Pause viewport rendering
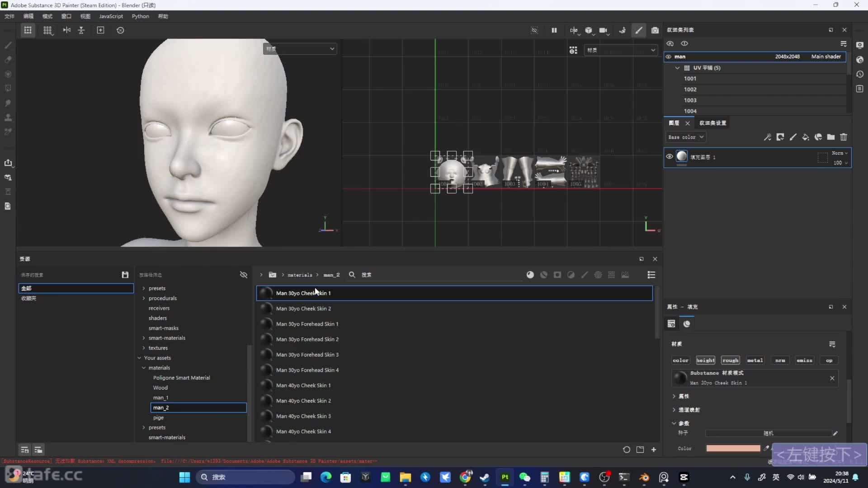The height and width of the screenshot is (488, 868). pyautogui.click(x=554, y=30)
